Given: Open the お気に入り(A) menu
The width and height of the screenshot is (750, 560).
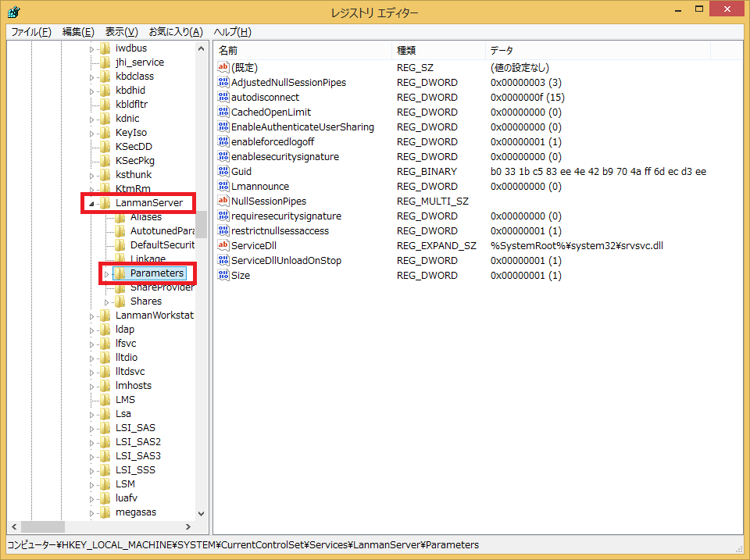Looking at the screenshot, I should tap(176, 32).
